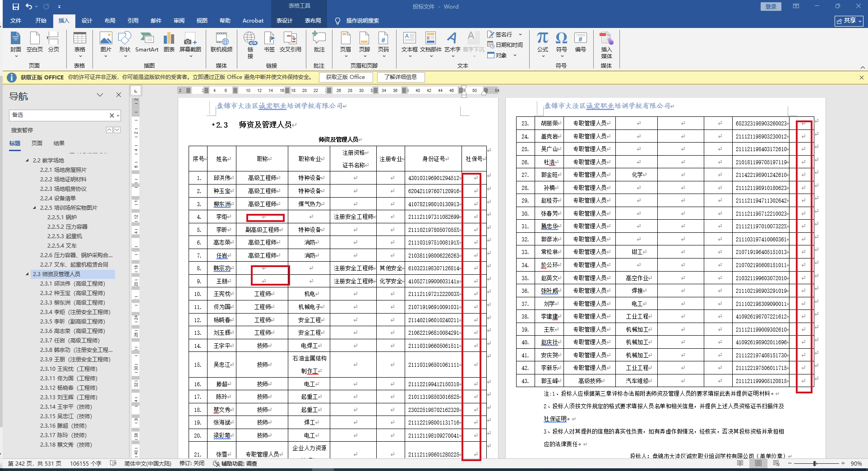Insert a text box (文本框)
The image size is (868, 471).
pos(410,44)
